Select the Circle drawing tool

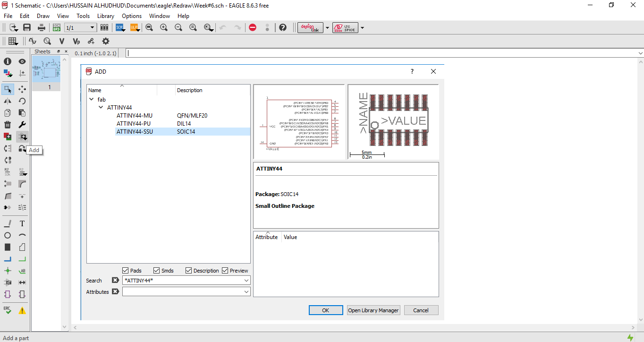point(8,235)
